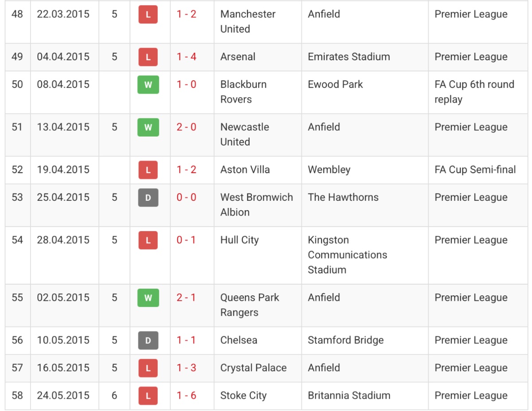Select the FA Cup Semi-final competition cell
Image resolution: width=532 pixels, height=411 pixels.
(478, 170)
